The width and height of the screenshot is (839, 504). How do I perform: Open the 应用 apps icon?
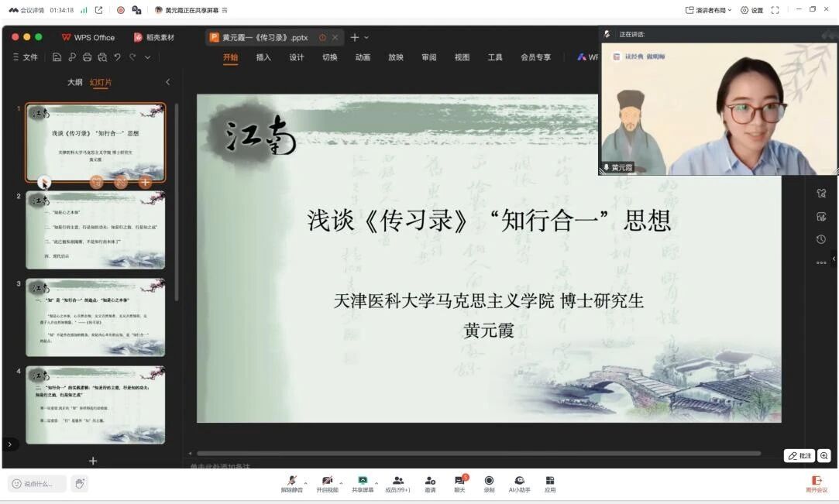pyautogui.click(x=550, y=482)
